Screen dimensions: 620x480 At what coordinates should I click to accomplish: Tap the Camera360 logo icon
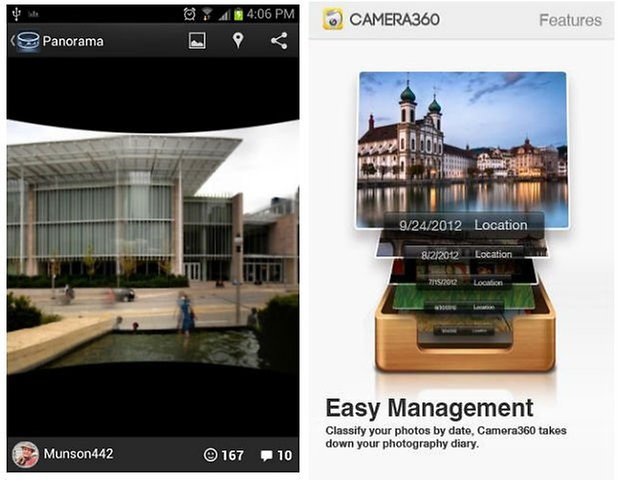pyautogui.click(x=333, y=19)
